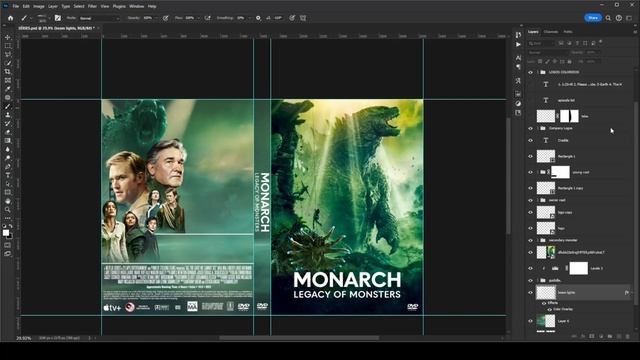Delete layer with the trash icon
Image resolution: width=640 pixels, height=360 pixels.
(628, 336)
